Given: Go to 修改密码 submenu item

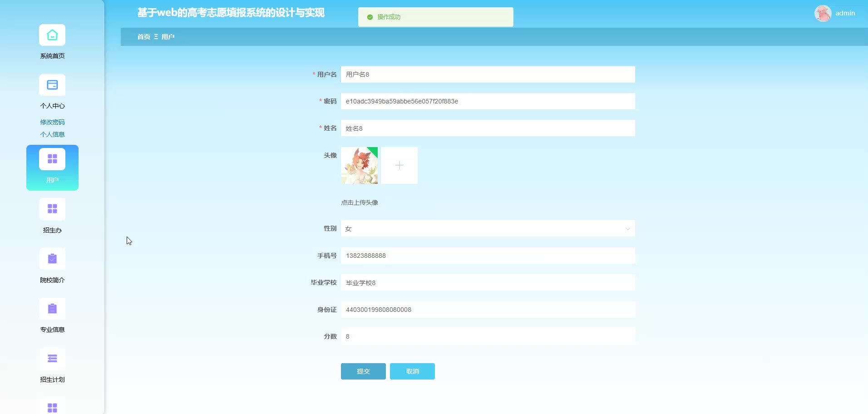Looking at the screenshot, I should [x=52, y=122].
